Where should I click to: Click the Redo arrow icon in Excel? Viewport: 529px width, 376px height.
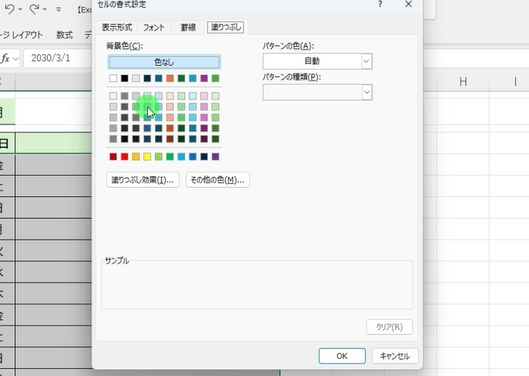(x=34, y=9)
